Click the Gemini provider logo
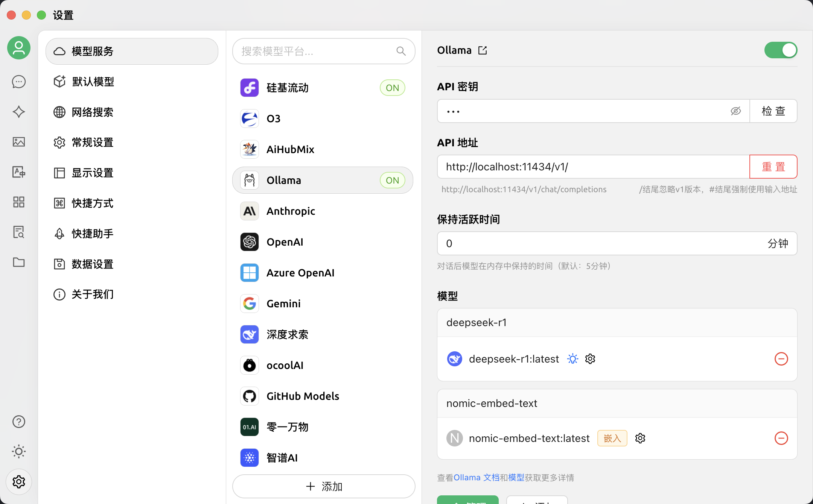The width and height of the screenshot is (813, 504). point(250,304)
